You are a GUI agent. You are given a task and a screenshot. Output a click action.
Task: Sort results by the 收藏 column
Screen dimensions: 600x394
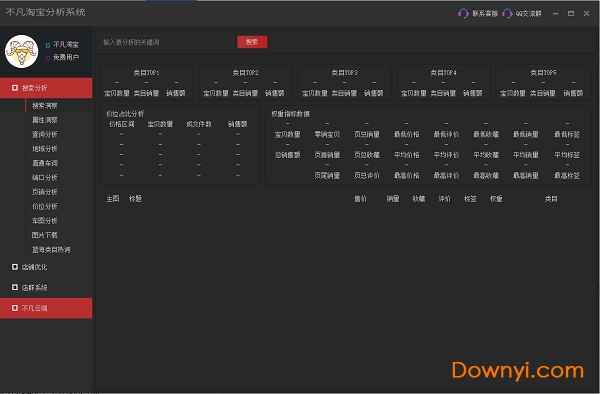(x=419, y=199)
